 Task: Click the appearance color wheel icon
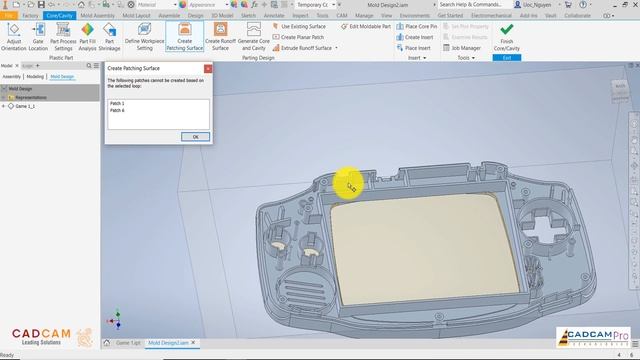183,4
